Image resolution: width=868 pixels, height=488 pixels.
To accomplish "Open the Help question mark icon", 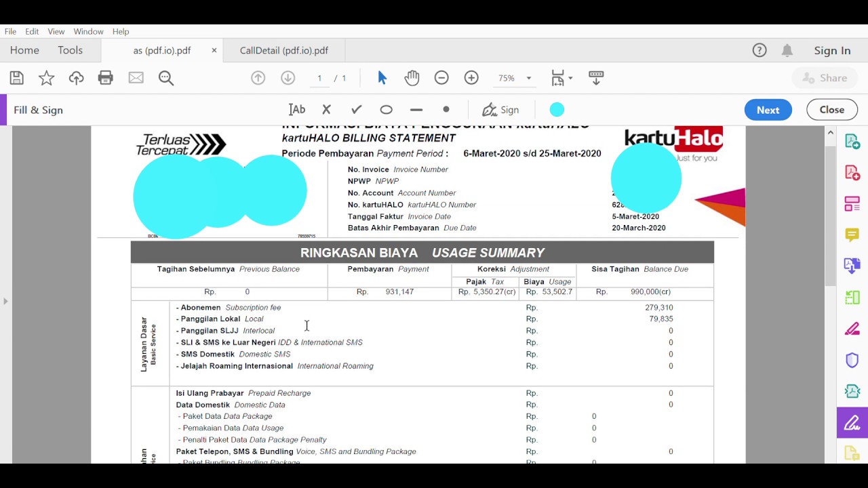I will pos(759,50).
